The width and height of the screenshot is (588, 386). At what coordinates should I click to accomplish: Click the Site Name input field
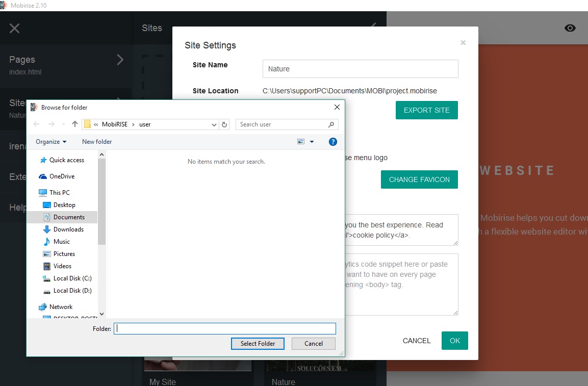(360, 69)
